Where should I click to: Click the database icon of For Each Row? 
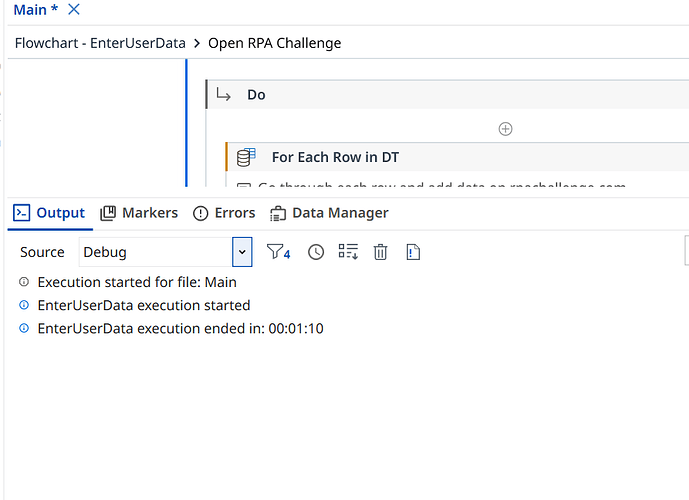pyautogui.click(x=246, y=157)
